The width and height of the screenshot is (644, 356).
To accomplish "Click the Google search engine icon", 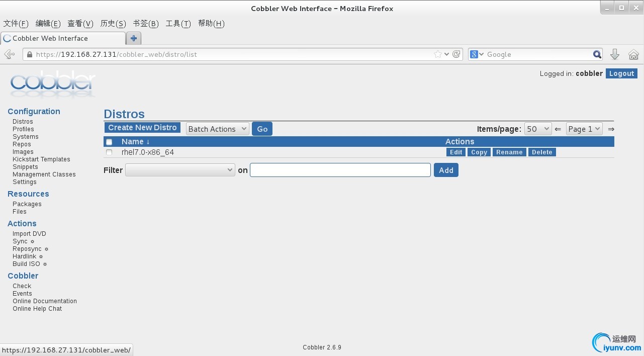I will coord(473,54).
